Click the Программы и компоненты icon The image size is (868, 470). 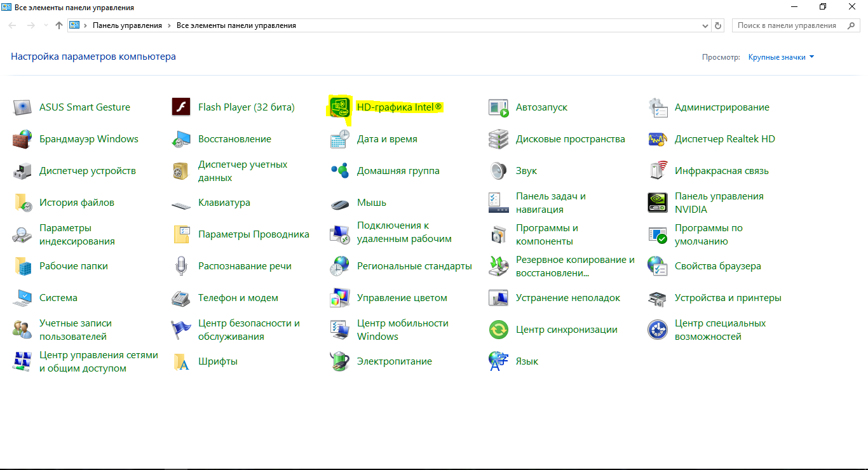(x=499, y=234)
